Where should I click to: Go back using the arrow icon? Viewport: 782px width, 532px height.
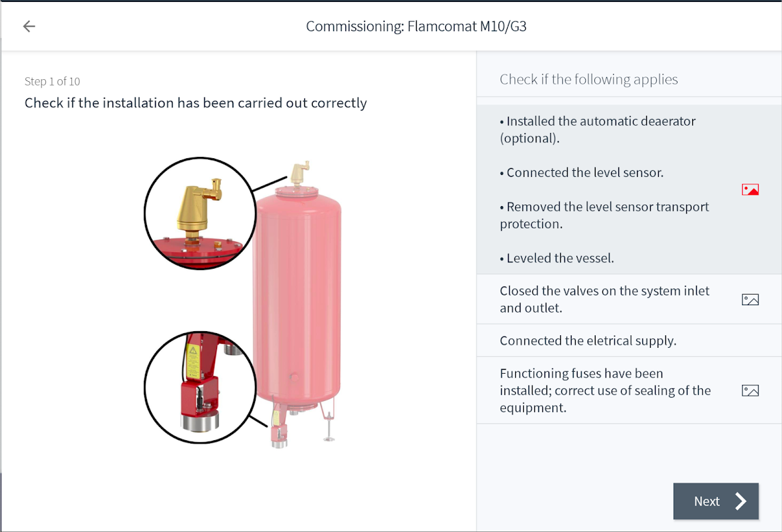(29, 27)
